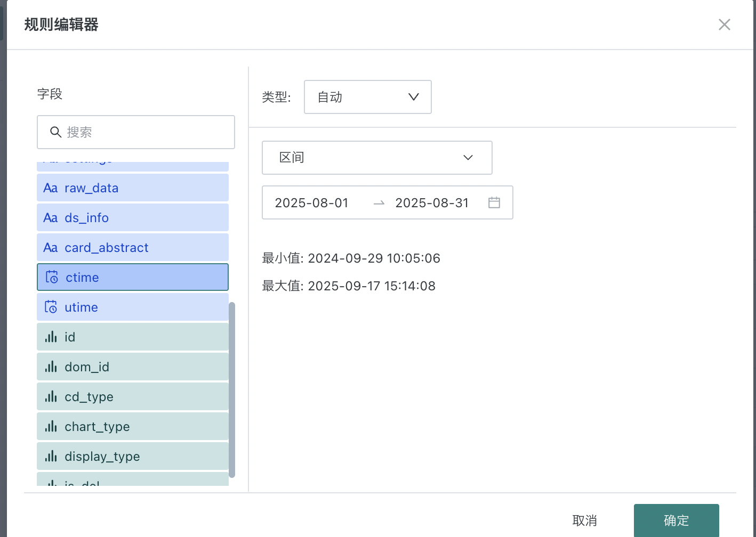Viewport: 756px width, 537px height.
Task: Click the 规则编辑器 dialog title
Action: 61,25
